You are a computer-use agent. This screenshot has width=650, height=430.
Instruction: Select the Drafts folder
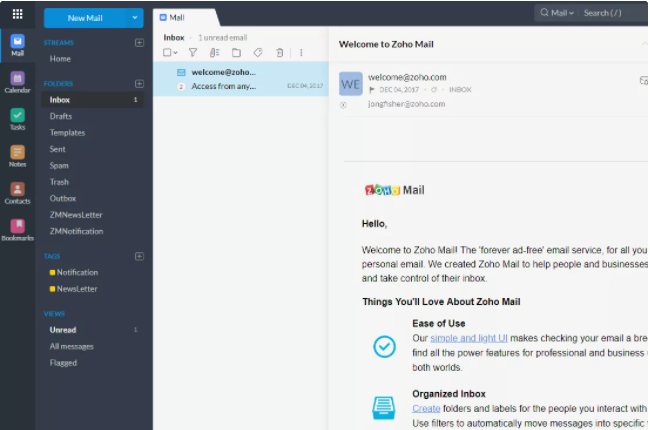click(x=61, y=116)
